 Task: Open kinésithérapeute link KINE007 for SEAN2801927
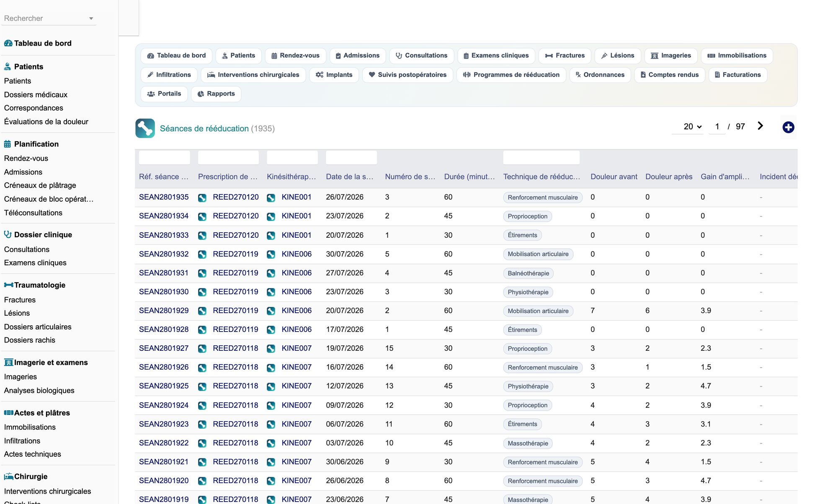[x=297, y=348]
